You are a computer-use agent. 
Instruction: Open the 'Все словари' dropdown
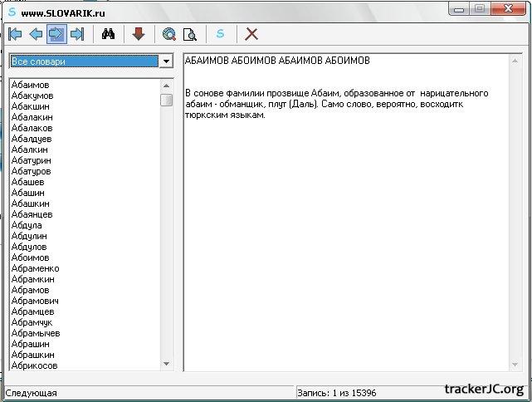pos(166,61)
